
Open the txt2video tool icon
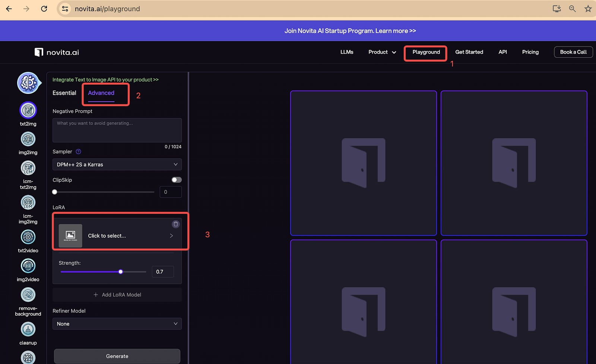[28, 237]
